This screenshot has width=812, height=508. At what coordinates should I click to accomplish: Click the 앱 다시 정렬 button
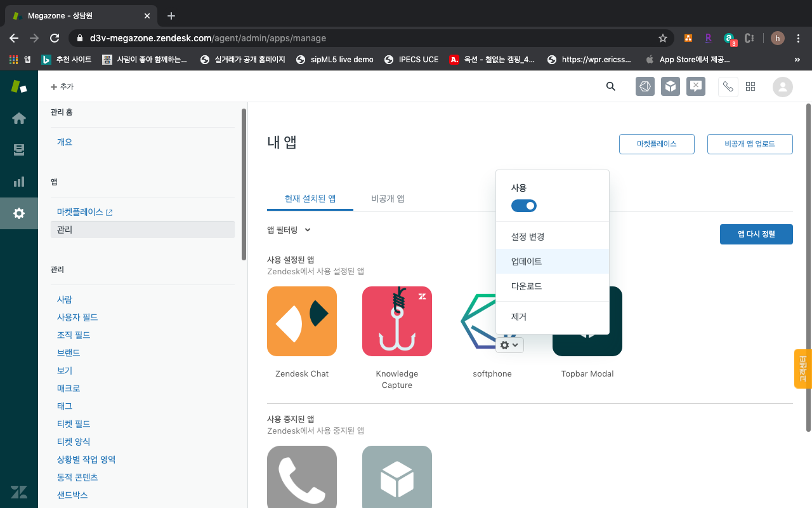[x=756, y=234]
